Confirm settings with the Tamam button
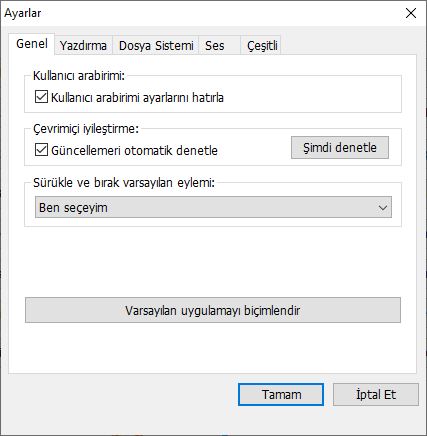 click(281, 395)
